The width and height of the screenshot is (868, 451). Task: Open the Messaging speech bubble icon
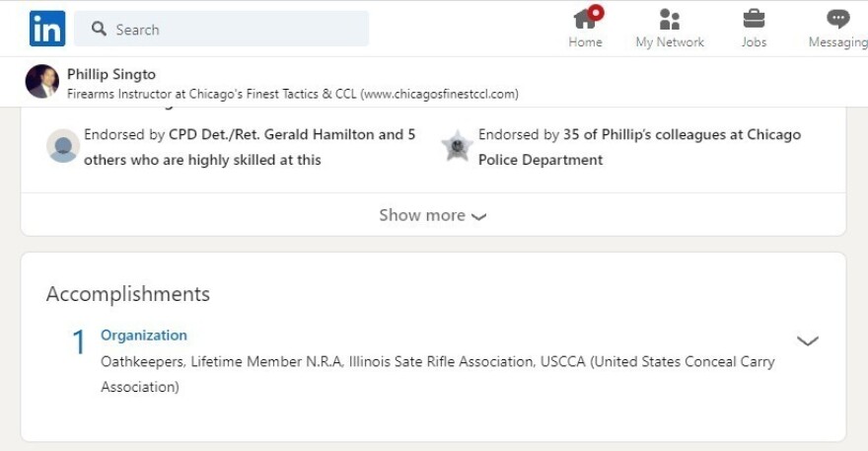pos(837,29)
